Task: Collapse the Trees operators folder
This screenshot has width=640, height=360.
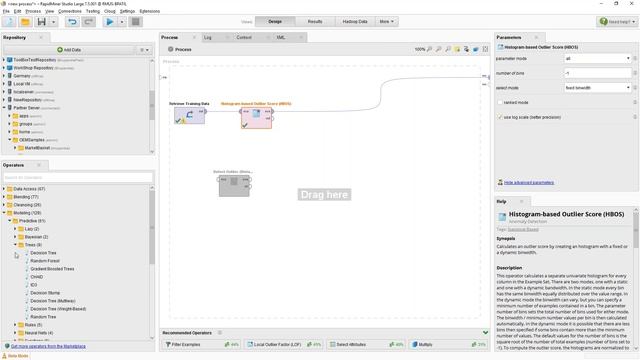Action: coord(15,245)
